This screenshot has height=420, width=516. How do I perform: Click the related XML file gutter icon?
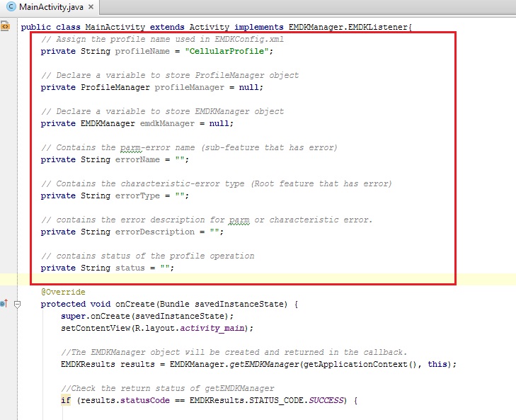point(5,27)
